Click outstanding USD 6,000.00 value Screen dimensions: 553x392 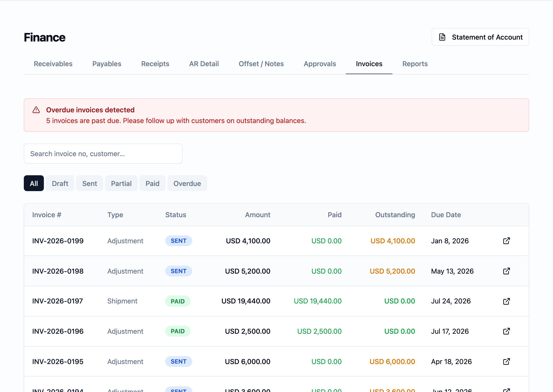tap(392, 362)
